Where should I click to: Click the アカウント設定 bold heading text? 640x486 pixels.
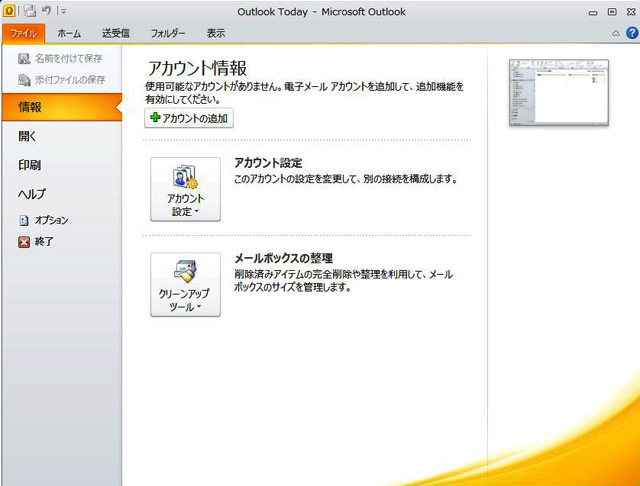pos(268,163)
